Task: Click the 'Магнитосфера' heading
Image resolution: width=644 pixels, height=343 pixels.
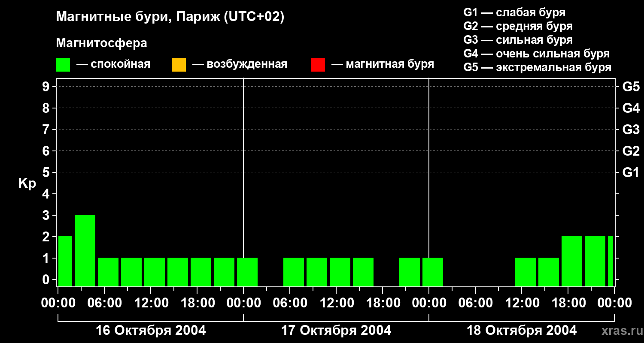Action: tap(101, 43)
